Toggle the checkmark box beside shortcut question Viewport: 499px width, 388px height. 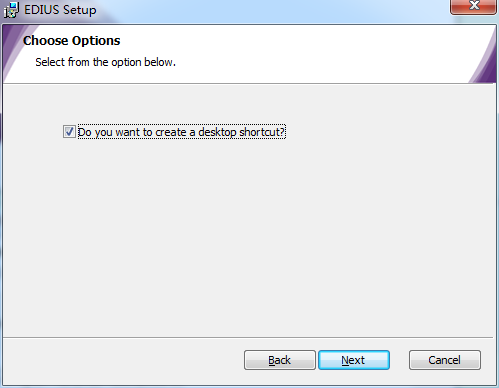click(x=69, y=132)
